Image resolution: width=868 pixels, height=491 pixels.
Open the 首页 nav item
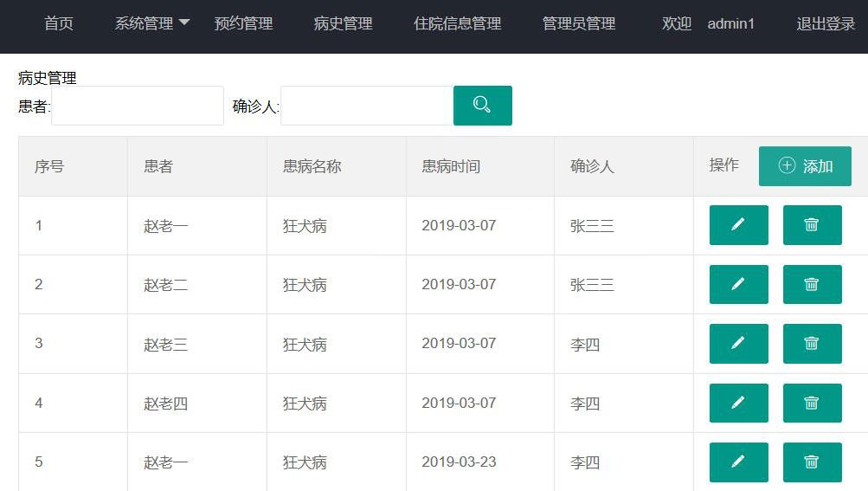point(59,24)
